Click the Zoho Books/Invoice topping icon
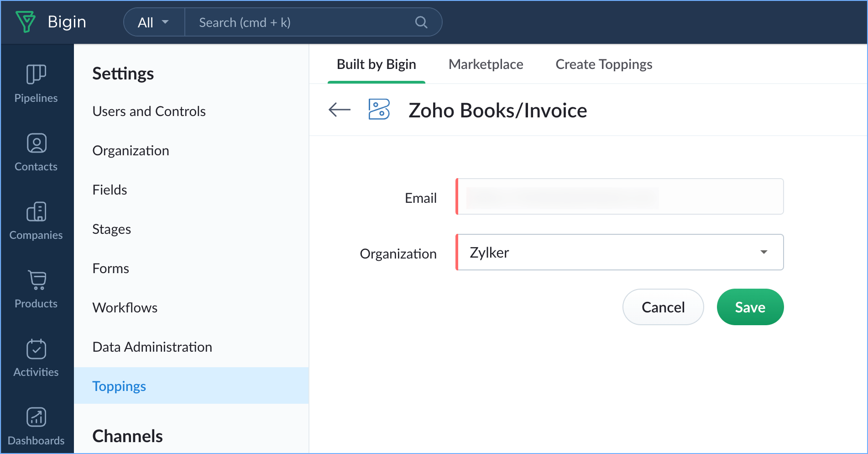Image resolution: width=868 pixels, height=454 pixels. [379, 110]
